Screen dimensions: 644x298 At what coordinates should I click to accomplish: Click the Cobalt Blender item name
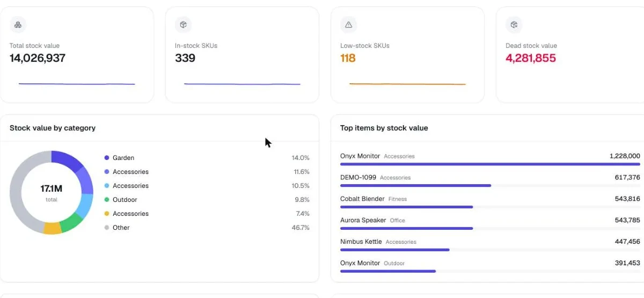click(362, 199)
